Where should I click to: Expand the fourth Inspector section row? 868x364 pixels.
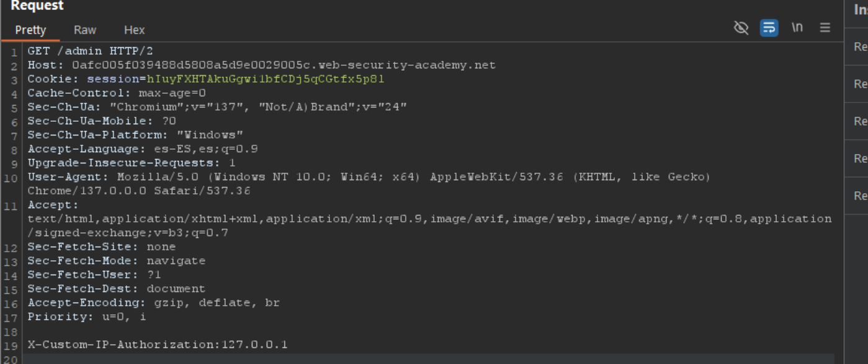click(860, 158)
